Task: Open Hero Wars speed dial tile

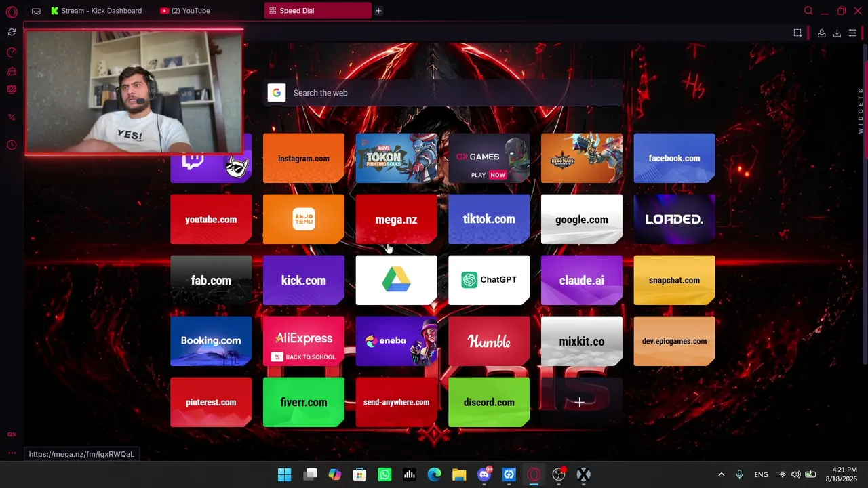Action: 582,158
